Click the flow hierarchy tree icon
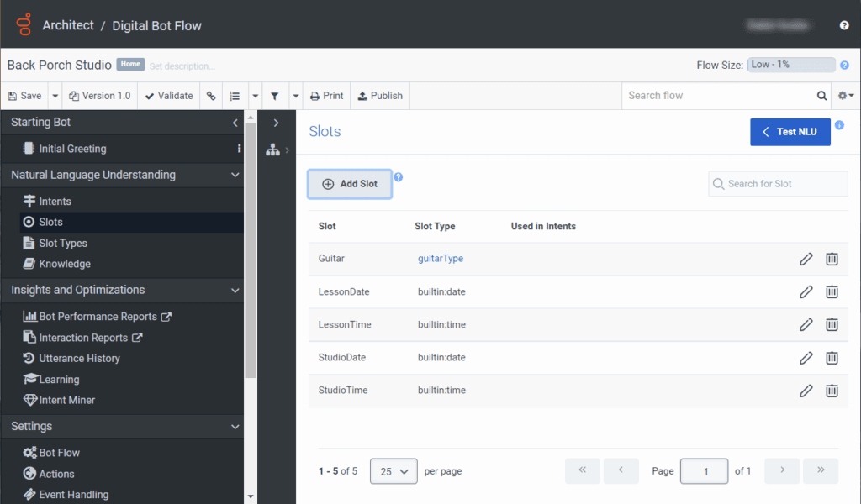Image resolution: width=861 pixels, height=504 pixels. [272, 150]
